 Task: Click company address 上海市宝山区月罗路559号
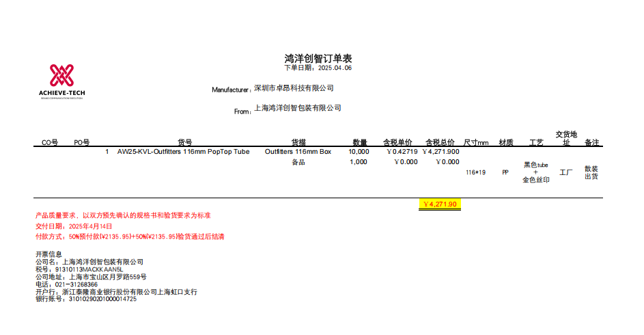coord(108,277)
